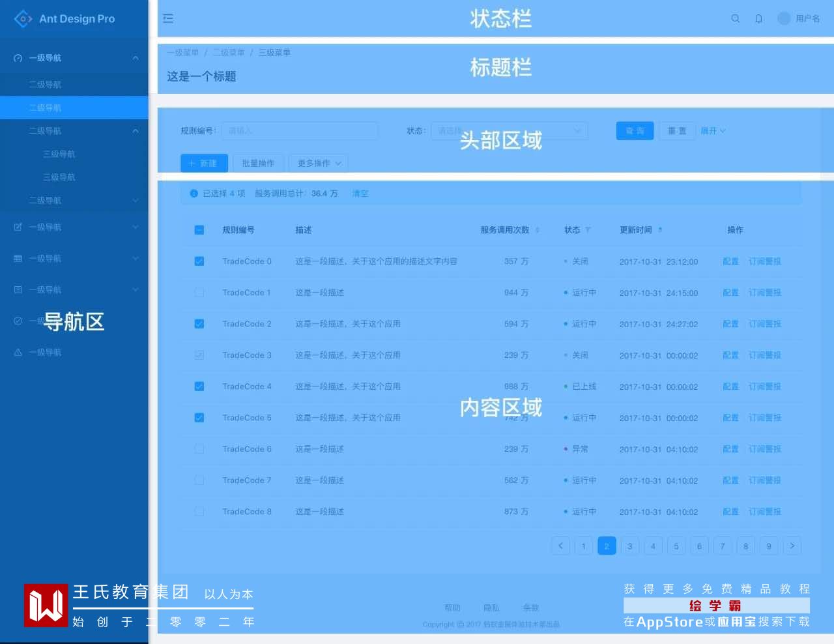Go to previous page with left arrow
Image resolution: width=834 pixels, height=644 pixels.
[x=560, y=546]
